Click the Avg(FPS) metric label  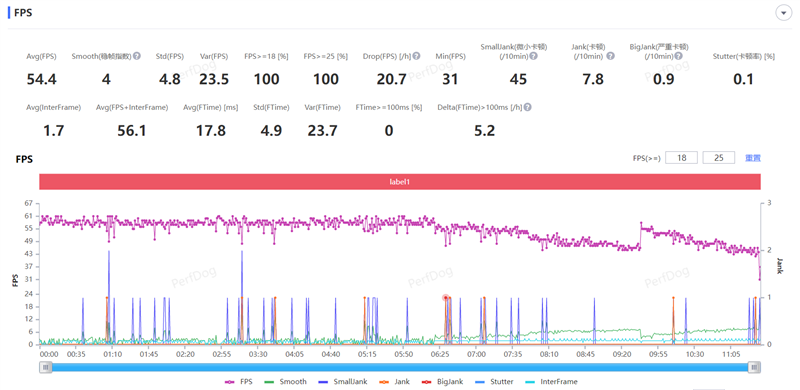tap(41, 56)
